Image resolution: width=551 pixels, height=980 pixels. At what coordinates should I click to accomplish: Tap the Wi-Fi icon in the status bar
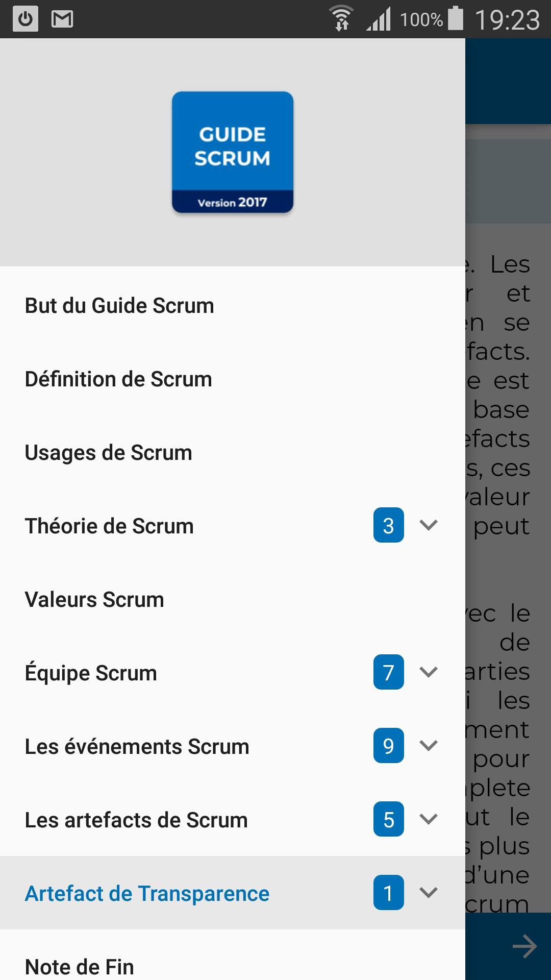341,18
